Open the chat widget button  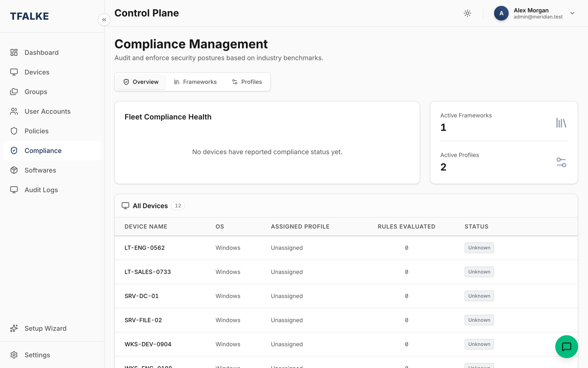[x=566, y=347]
